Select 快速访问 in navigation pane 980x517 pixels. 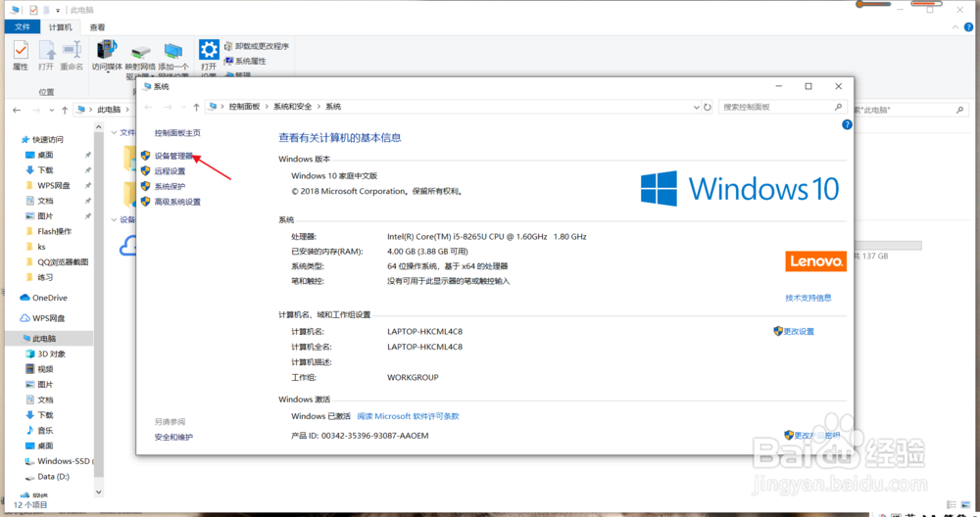point(48,139)
